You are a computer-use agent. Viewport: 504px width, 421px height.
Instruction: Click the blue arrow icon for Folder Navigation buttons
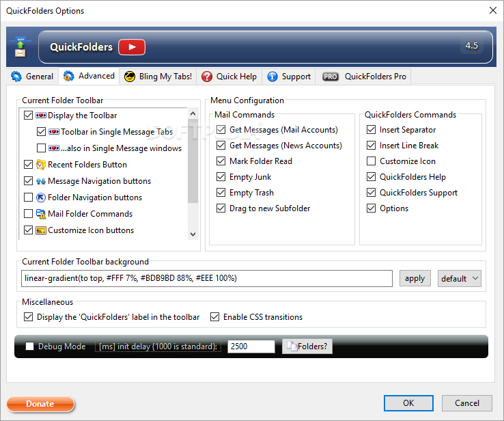[x=41, y=198]
